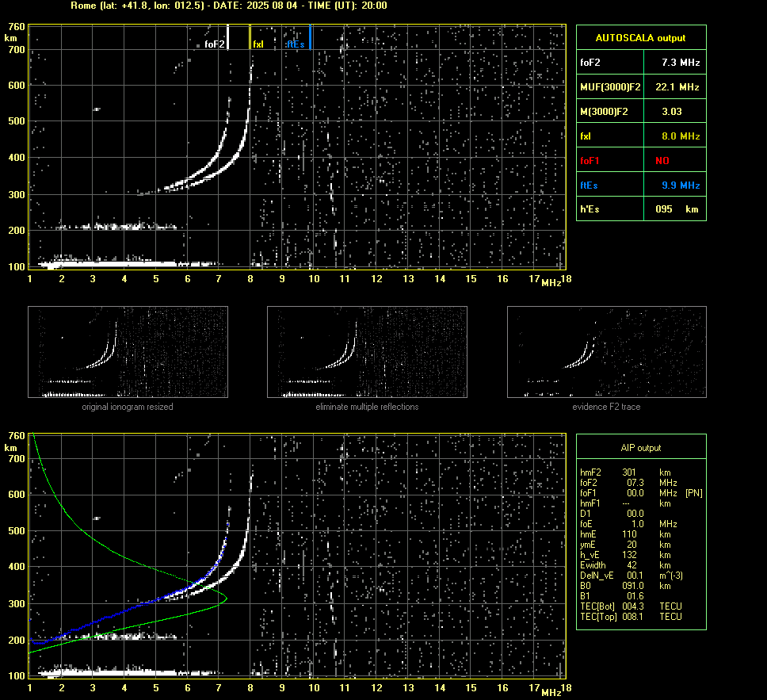The height and width of the screenshot is (700, 767).
Task: Select the 'D1' row label in AIP output
Action: (586, 514)
